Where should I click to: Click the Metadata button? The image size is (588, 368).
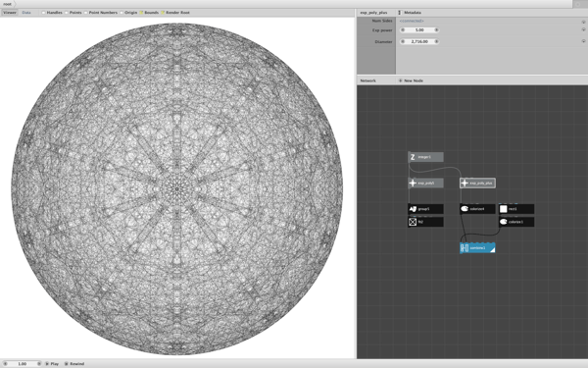413,13
